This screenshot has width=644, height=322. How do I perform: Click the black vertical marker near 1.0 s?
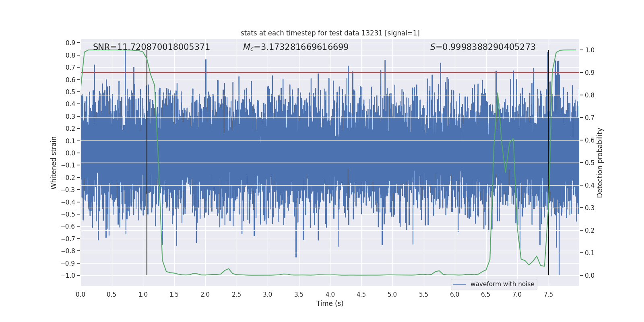[147, 163]
